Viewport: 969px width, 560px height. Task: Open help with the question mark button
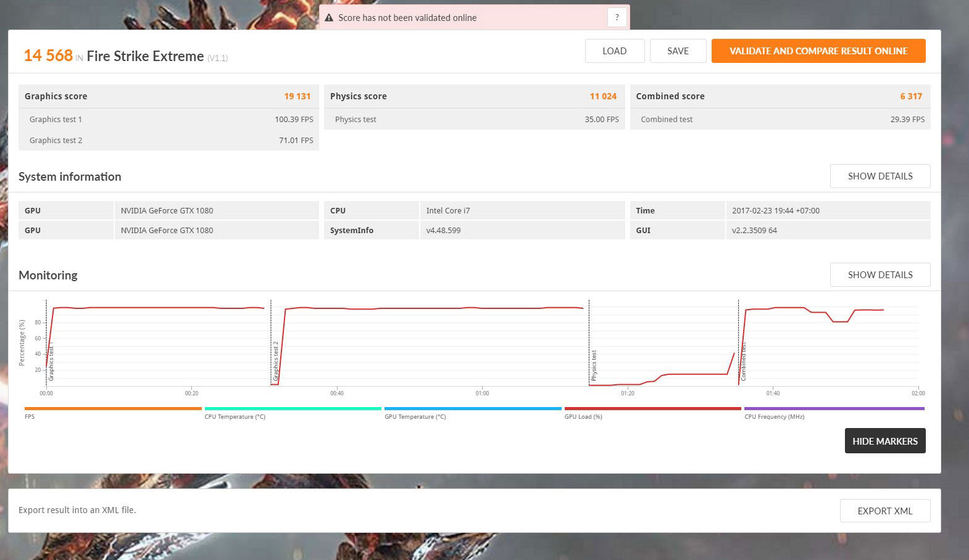[x=617, y=17]
